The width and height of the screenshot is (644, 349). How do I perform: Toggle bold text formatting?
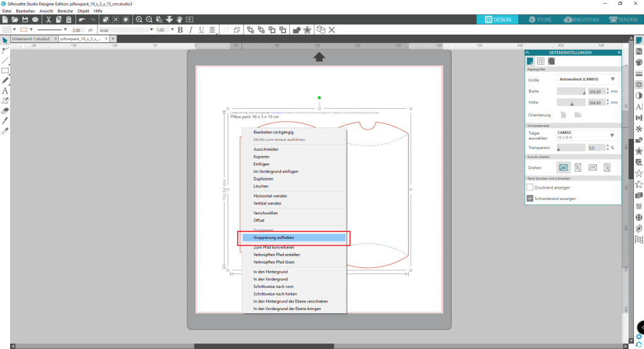coord(180,30)
